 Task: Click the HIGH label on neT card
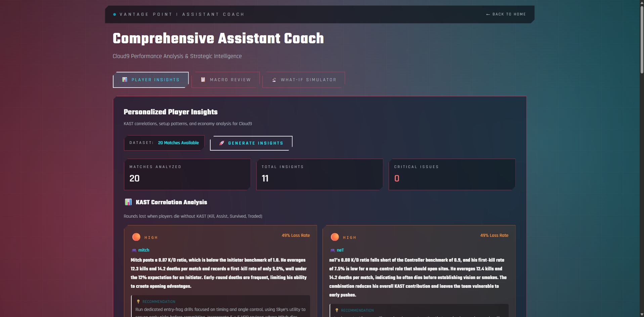pos(350,237)
